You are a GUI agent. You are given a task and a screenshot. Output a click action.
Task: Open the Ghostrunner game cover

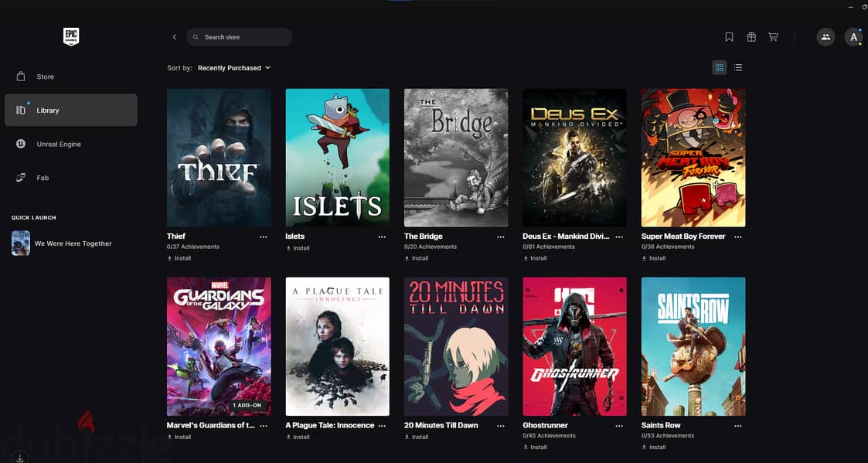click(x=574, y=347)
